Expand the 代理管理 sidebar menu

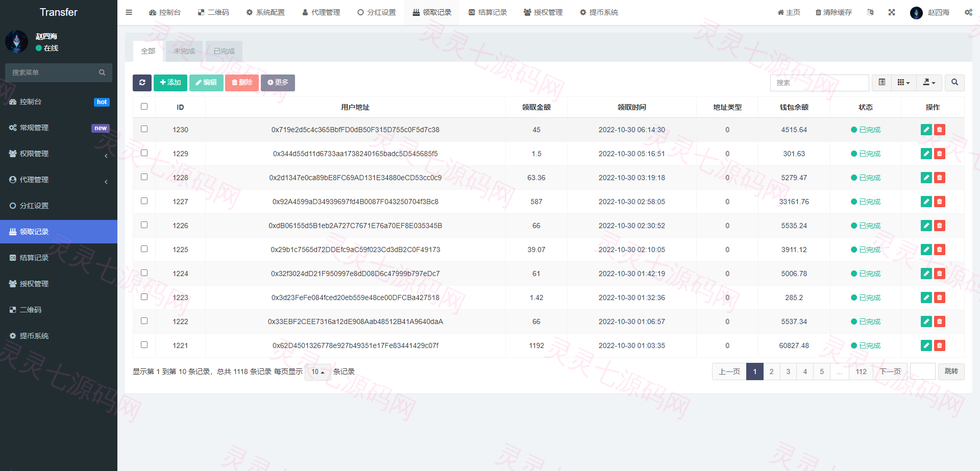tap(59, 180)
